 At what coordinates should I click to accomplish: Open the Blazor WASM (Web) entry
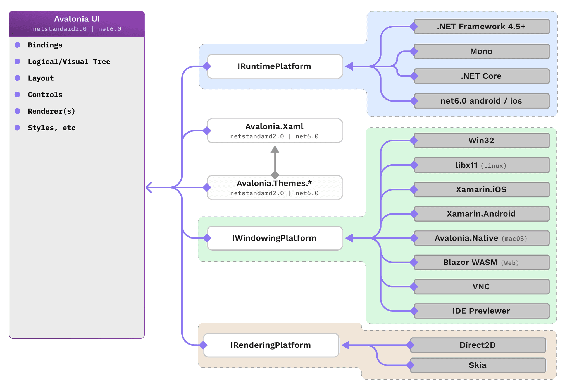(481, 262)
